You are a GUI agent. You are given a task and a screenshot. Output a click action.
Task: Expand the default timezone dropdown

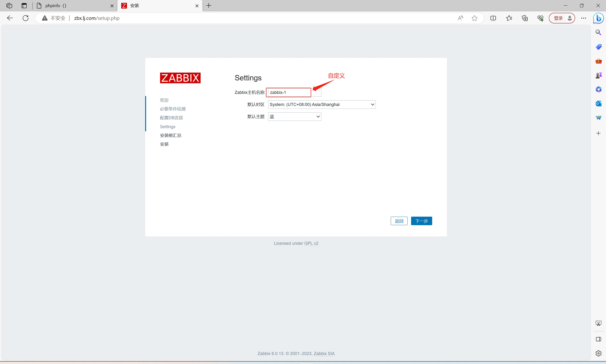pos(321,105)
